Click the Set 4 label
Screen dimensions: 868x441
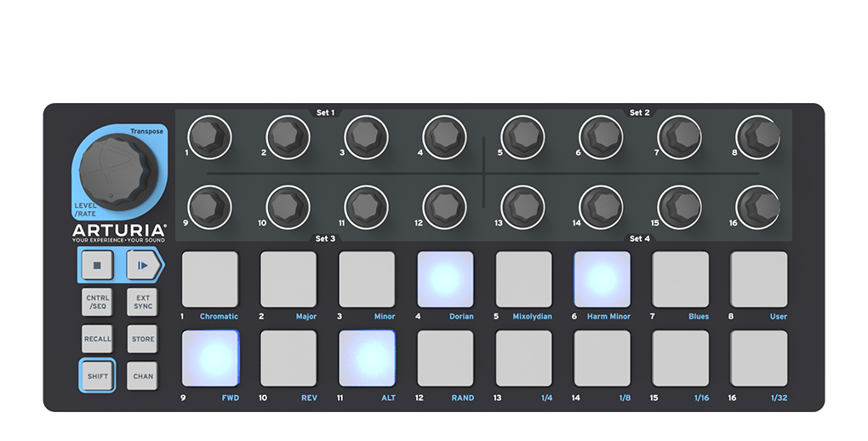point(639,238)
